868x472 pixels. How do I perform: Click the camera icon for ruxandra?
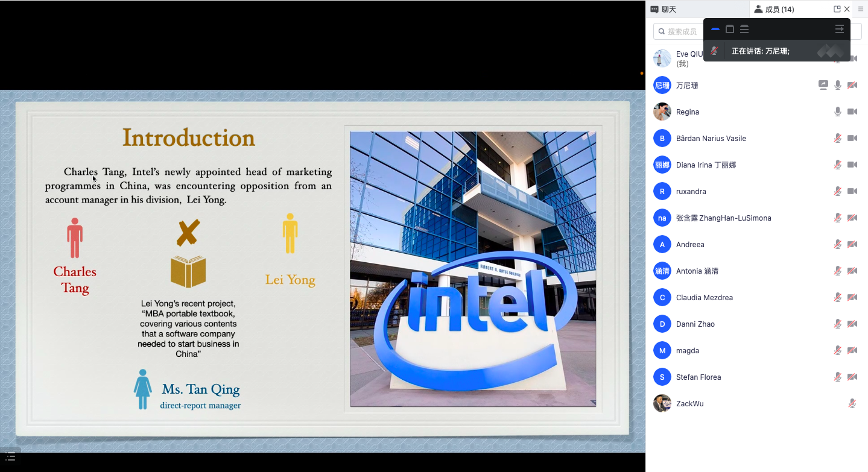(852, 191)
